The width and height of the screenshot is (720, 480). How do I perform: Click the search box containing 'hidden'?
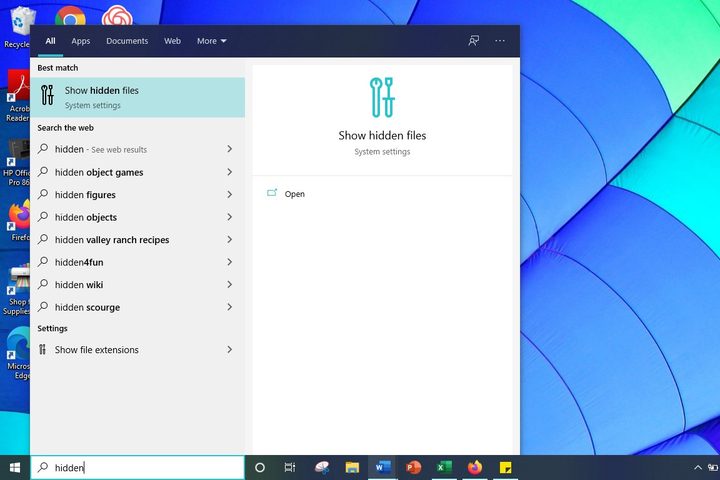coord(137,468)
